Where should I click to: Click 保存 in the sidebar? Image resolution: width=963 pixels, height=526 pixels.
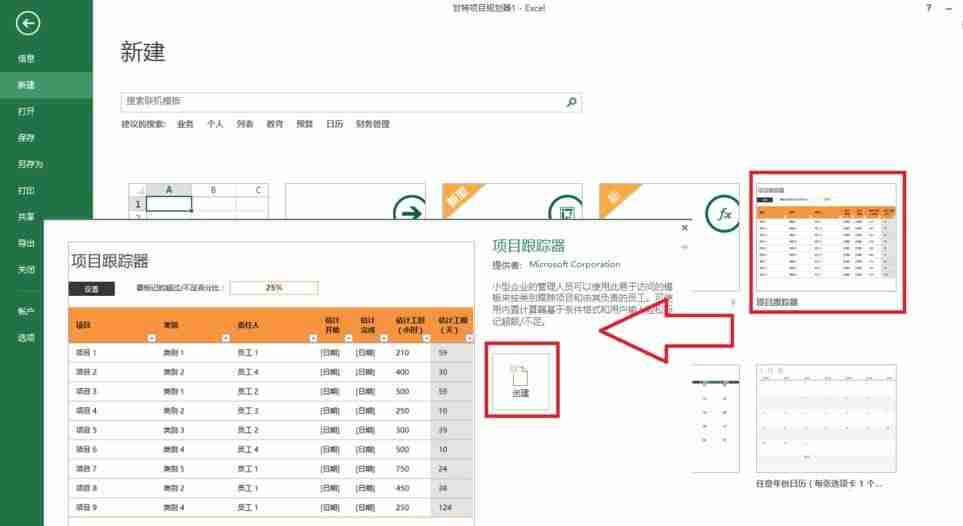coord(26,138)
